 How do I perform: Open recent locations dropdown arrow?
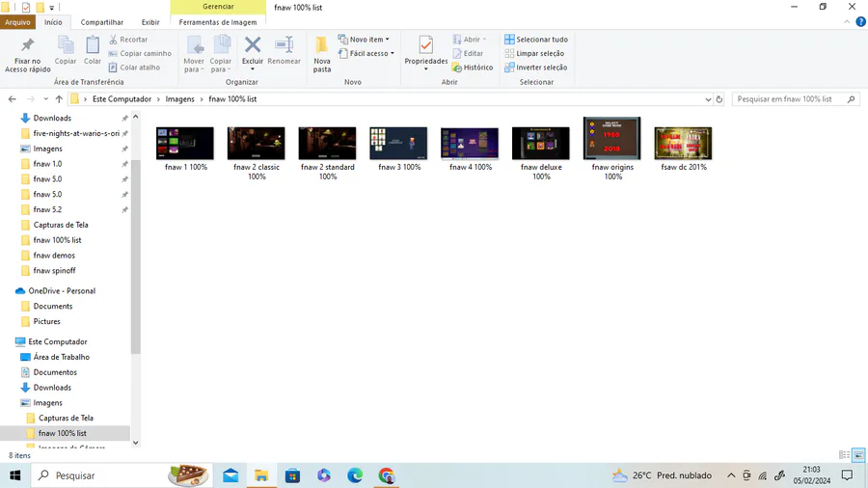tap(45, 99)
